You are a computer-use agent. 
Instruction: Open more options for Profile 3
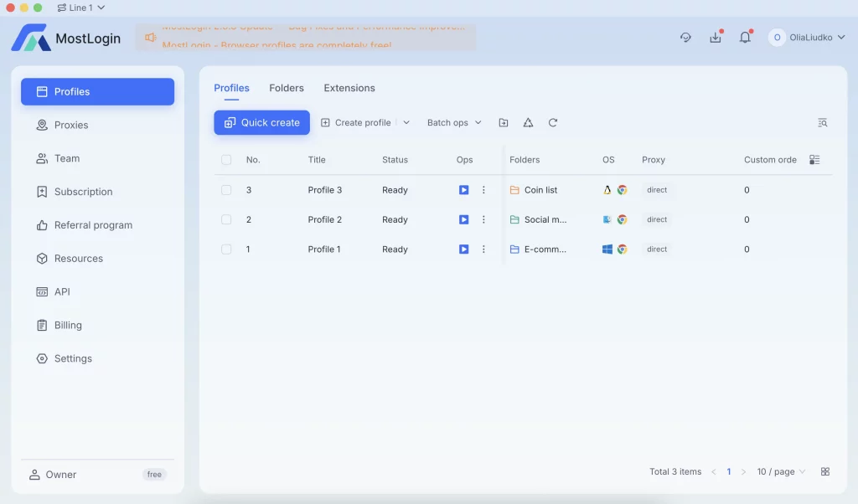483,190
